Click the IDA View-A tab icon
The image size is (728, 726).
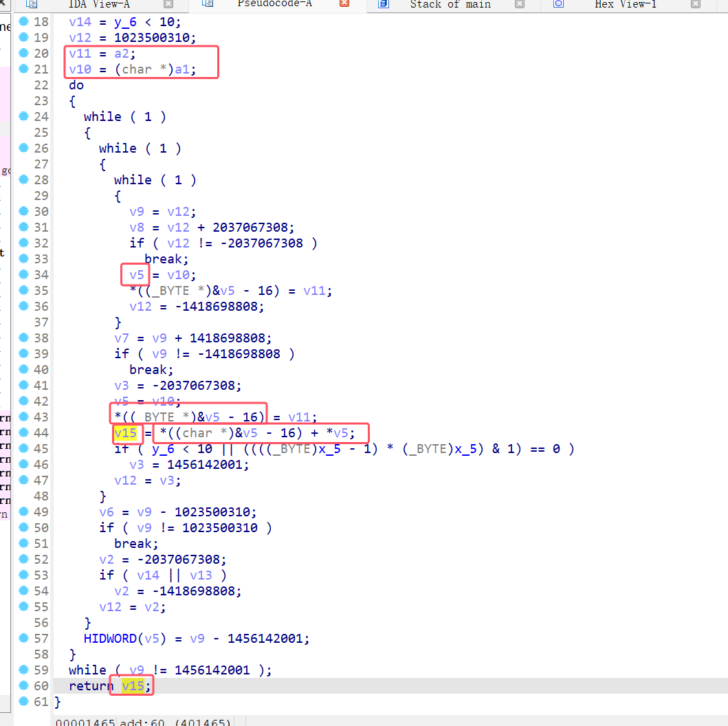(x=32, y=4)
